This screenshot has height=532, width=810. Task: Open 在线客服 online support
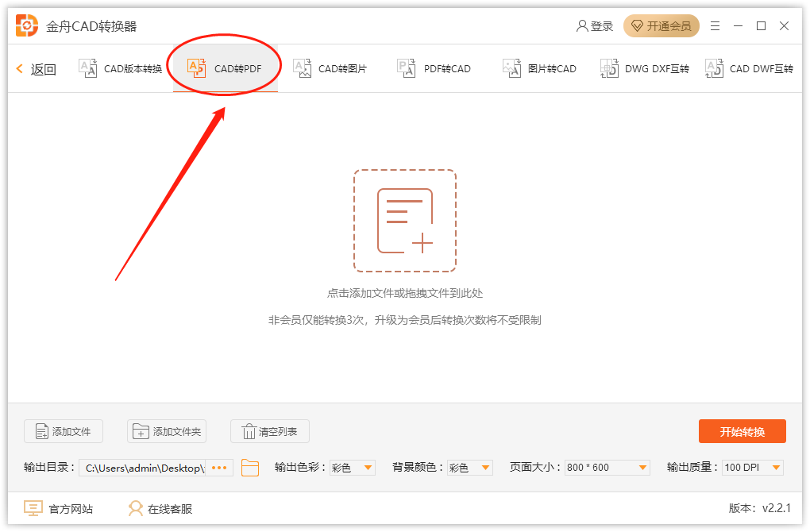tap(160, 509)
